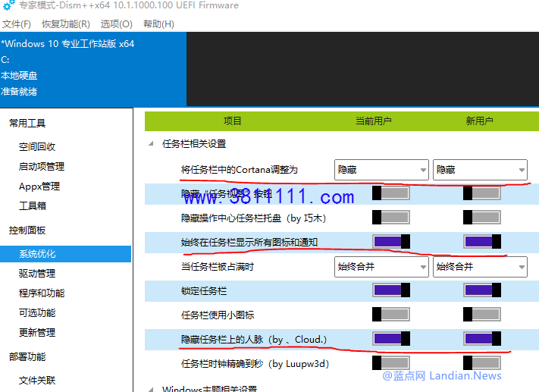The height and width of the screenshot is (392, 539).
Task: Enable 任务栏时钟精确到秒 for current user
Action: click(x=391, y=362)
